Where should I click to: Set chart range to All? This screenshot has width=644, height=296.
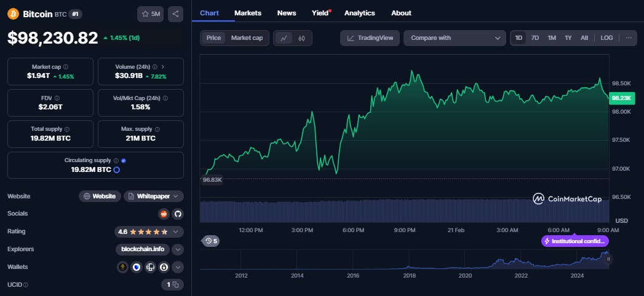pos(584,37)
